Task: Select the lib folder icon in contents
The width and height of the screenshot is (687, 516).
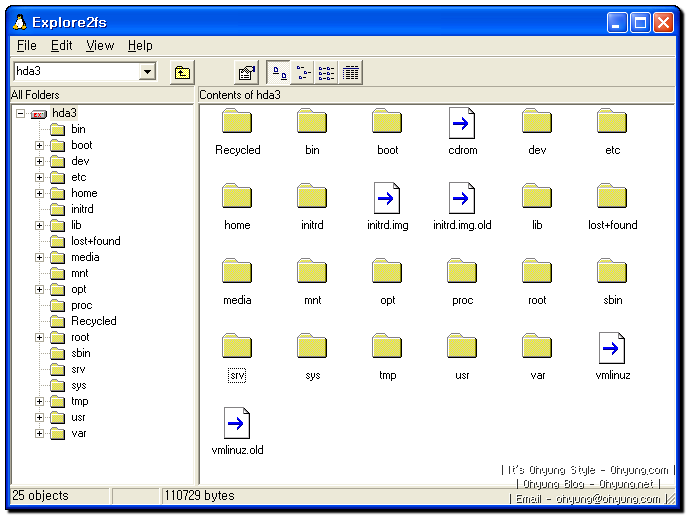Action: pos(537,196)
